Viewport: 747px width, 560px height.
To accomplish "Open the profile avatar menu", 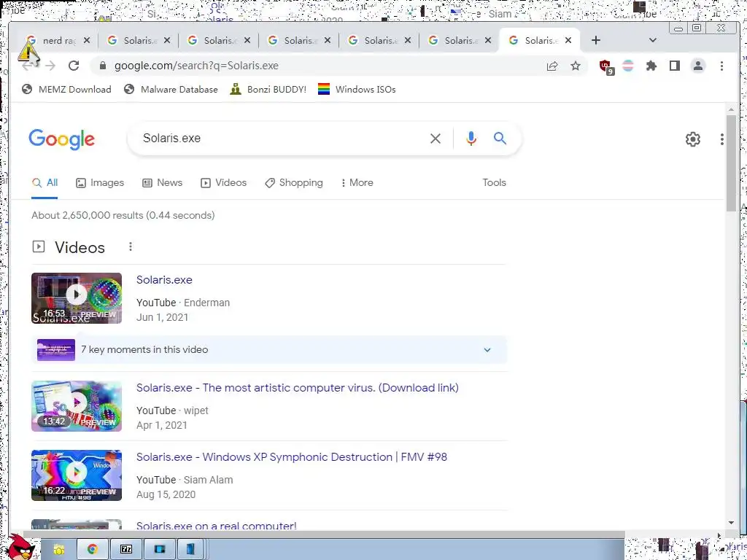I will click(698, 66).
